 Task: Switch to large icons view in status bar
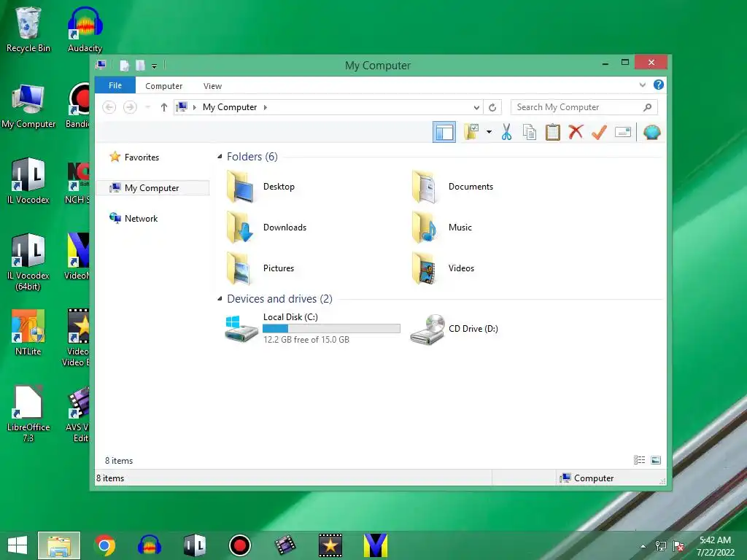pos(656,460)
